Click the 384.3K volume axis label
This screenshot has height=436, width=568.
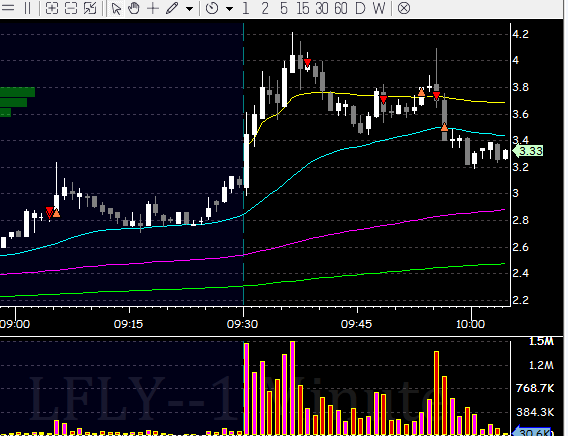coord(535,412)
